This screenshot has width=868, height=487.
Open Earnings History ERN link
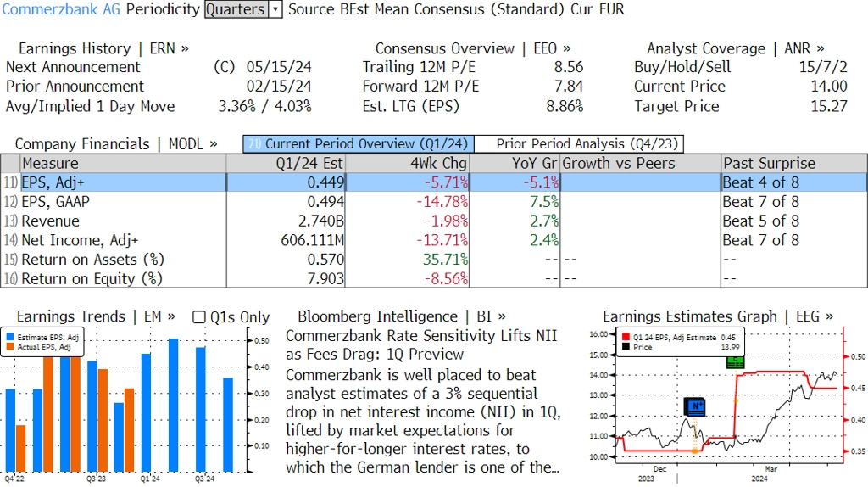103,48
